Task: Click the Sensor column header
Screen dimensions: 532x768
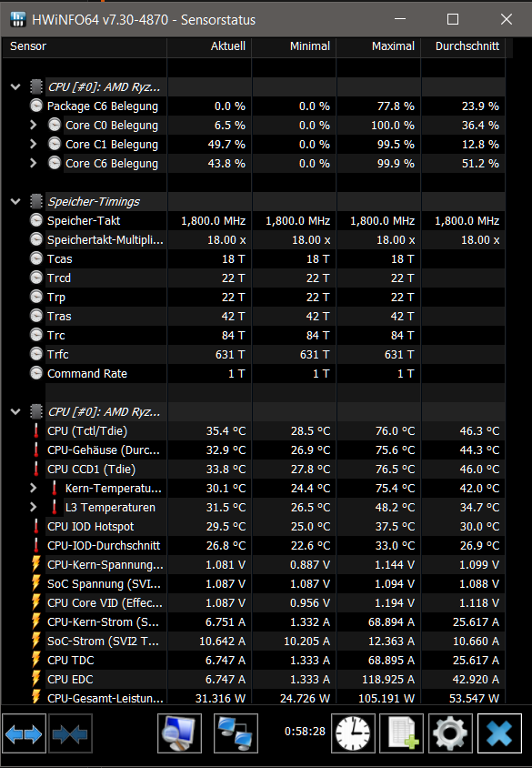Action: pyautogui.click(x=85, y=46)
